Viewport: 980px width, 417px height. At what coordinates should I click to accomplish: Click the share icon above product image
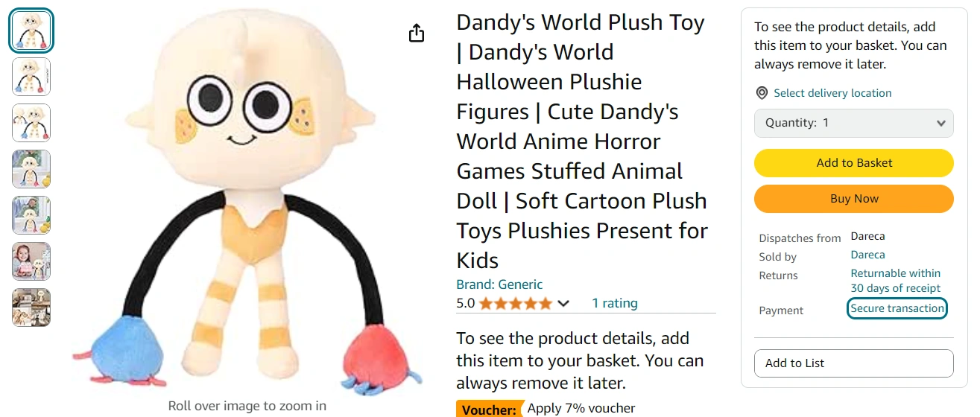[x=417, y=34]
